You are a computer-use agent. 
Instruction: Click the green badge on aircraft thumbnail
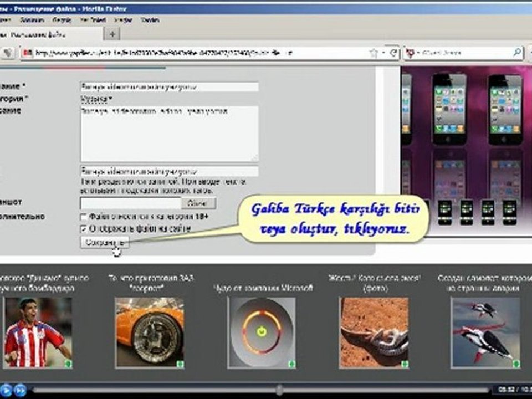516,364
